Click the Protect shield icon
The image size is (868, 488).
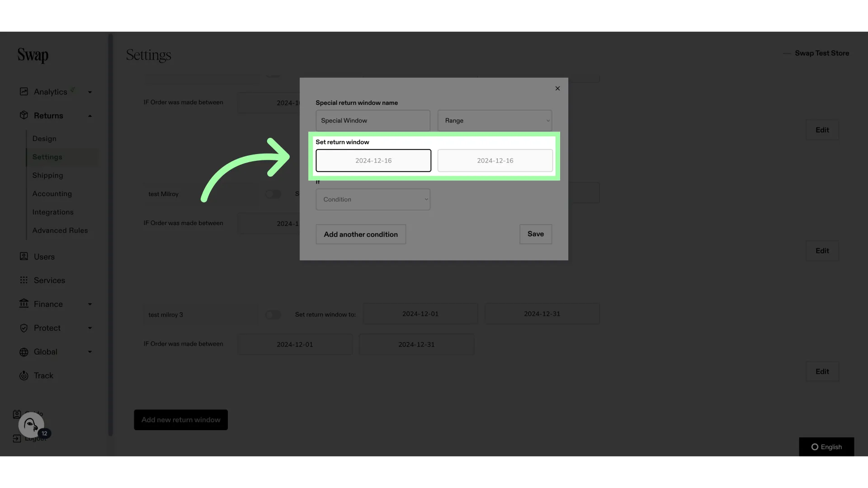click(24, 328)
